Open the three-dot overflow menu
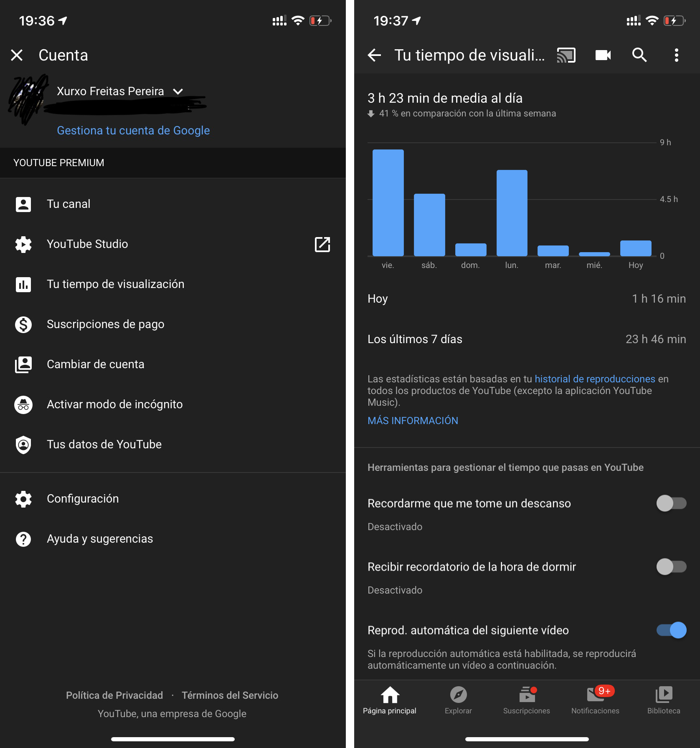 coord(676,55)
